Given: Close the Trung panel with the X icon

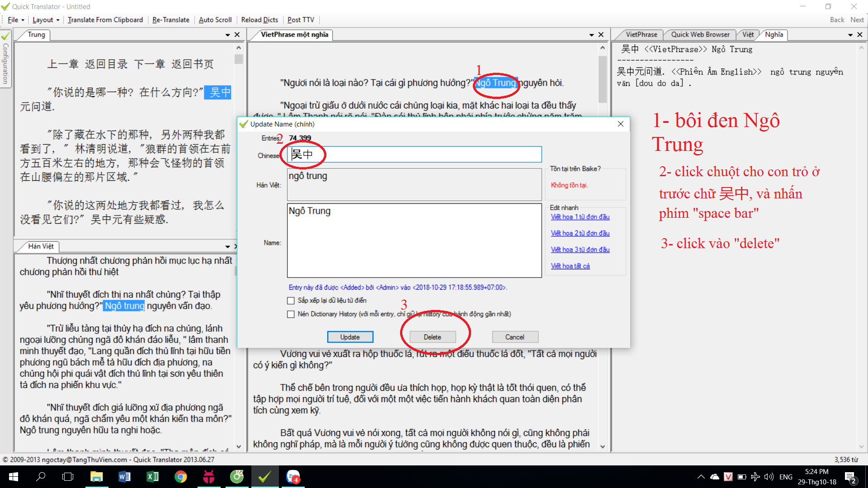Looking at the screenshot, I should point(237,35).
